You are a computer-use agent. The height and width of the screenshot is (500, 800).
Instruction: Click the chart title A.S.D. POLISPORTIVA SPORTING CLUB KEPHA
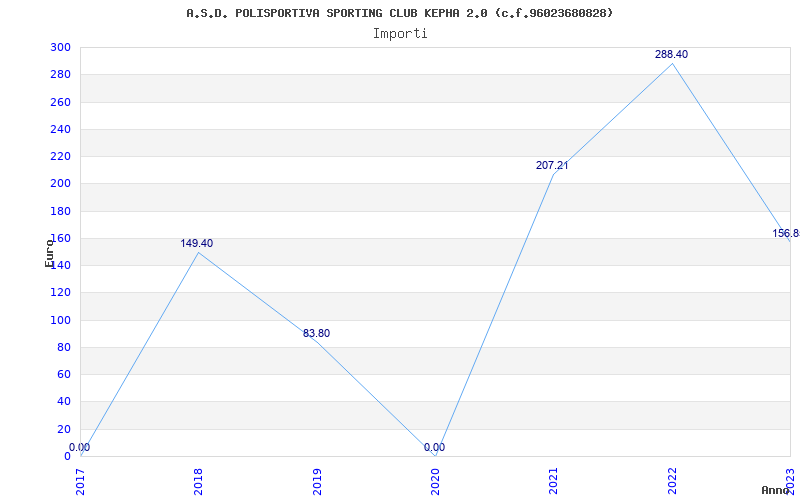pyautogui.click(x=399, y=13)
